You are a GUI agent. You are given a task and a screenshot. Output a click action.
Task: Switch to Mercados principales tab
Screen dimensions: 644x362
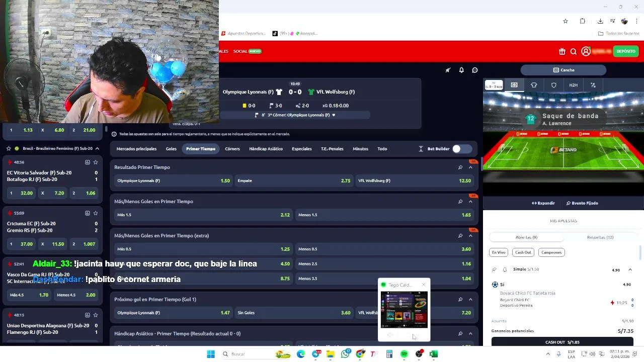[136, 149]
